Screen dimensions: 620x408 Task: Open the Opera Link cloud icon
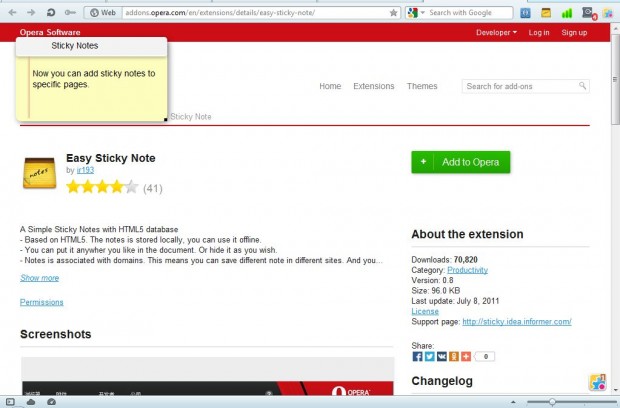[x=31, y=402]
